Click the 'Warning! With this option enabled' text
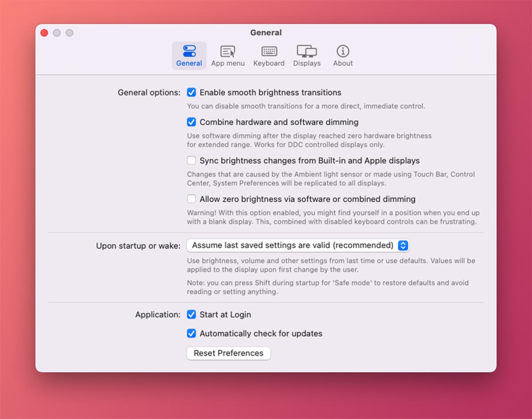The width and height of the screenshot is (532, 419). click(x=333, y=217)
